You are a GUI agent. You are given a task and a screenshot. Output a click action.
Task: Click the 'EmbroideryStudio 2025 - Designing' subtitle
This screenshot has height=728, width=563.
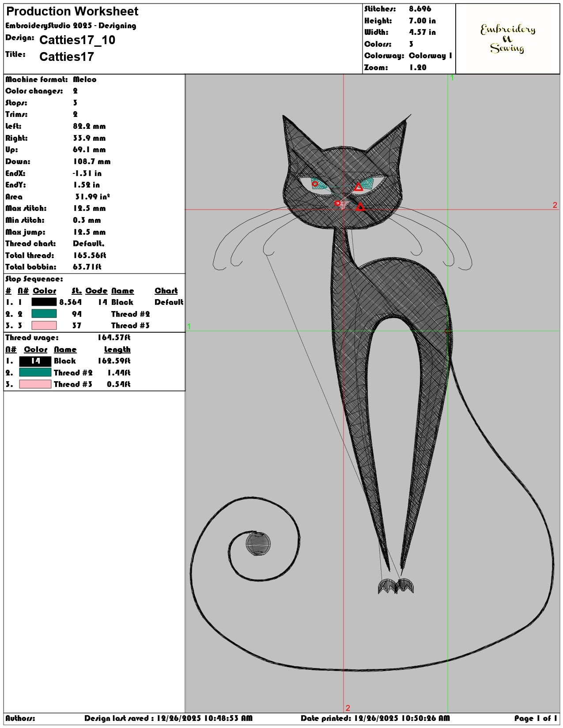71,26
